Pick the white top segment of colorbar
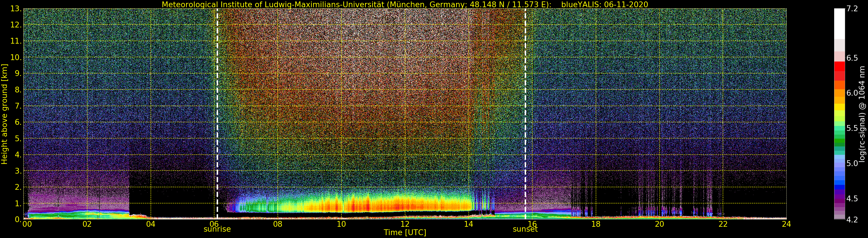This screenshot has height=238, width=868. 839,24
